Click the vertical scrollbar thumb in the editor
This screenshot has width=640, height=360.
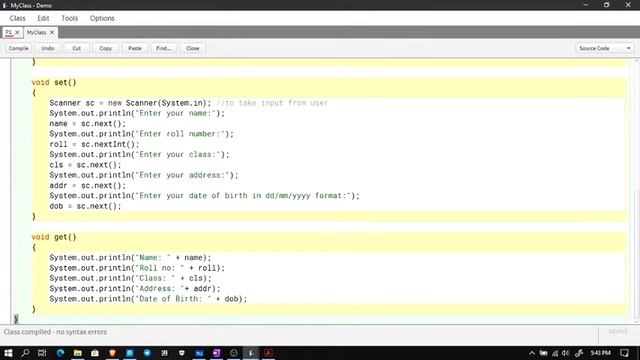coord(636,255)
